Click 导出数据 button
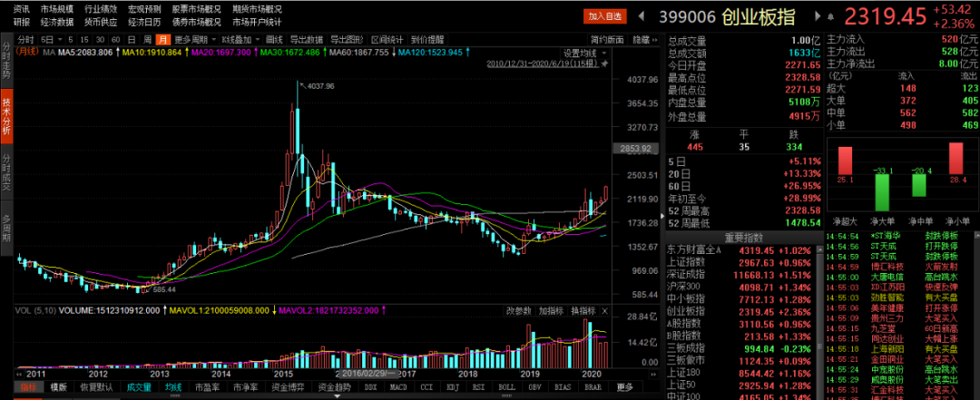Image resolution: width=980 pixels, height=400 pixels. (307, 39)
